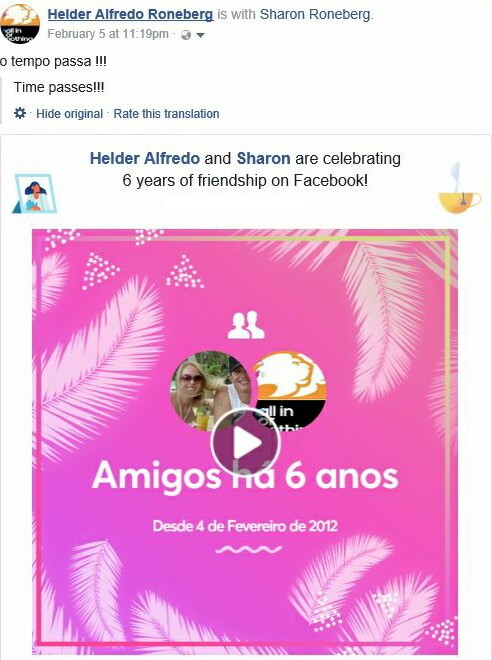The width and height of the screenshot is (492, 660).
Task: Click the 'all in' logo circle in video
Action: coord(290,391)
